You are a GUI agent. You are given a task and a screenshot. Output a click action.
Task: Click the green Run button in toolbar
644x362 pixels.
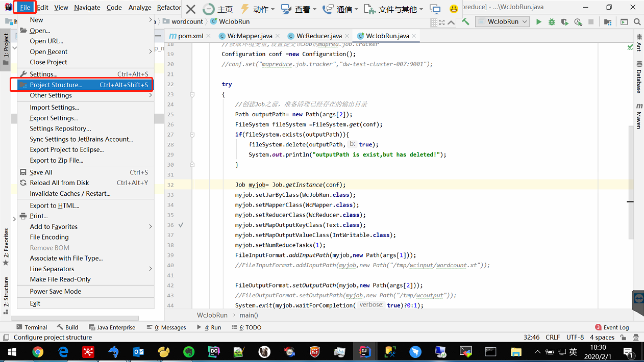539,22
